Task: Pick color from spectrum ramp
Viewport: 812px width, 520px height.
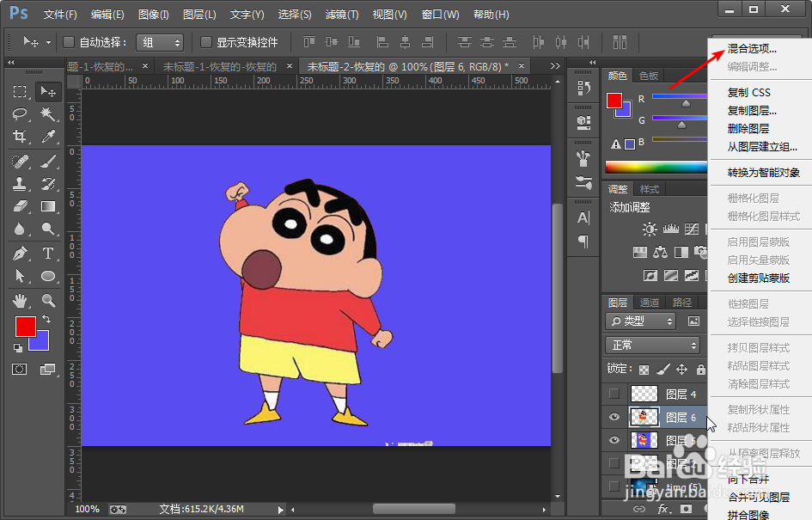Action: coord(656,168)
